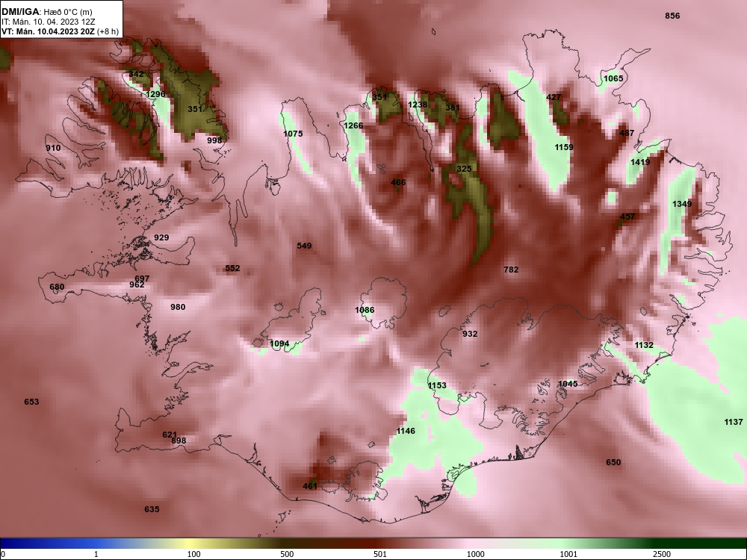The image size is (747, 560).
Task: Click the 697 value label
Action: 142,279
